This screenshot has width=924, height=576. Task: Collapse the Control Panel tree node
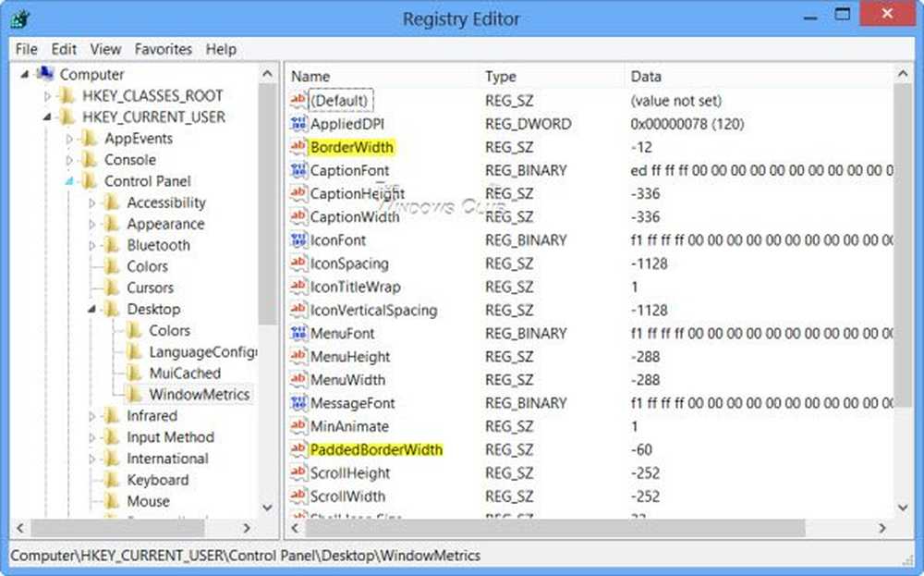[x=69, y=182]
